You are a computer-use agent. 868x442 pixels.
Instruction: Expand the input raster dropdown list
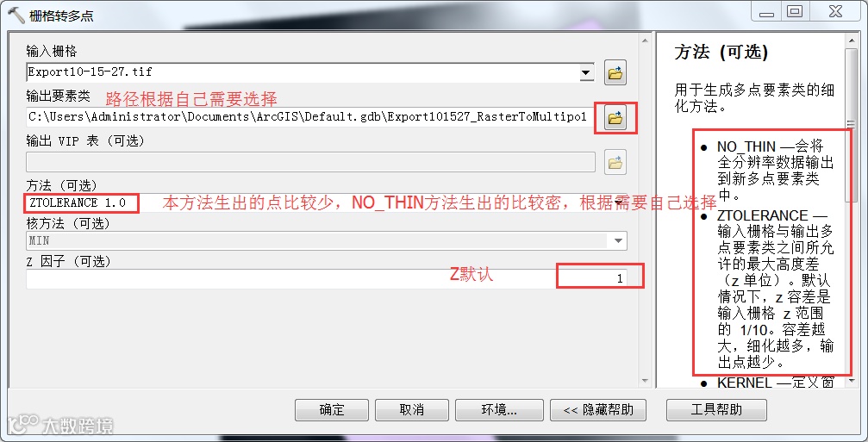pos(585,72)
